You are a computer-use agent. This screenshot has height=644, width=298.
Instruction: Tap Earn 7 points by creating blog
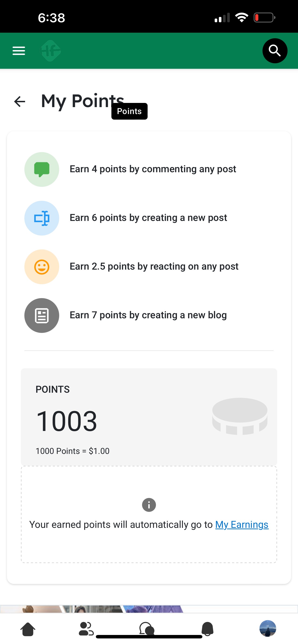click(x=148, y=315)
